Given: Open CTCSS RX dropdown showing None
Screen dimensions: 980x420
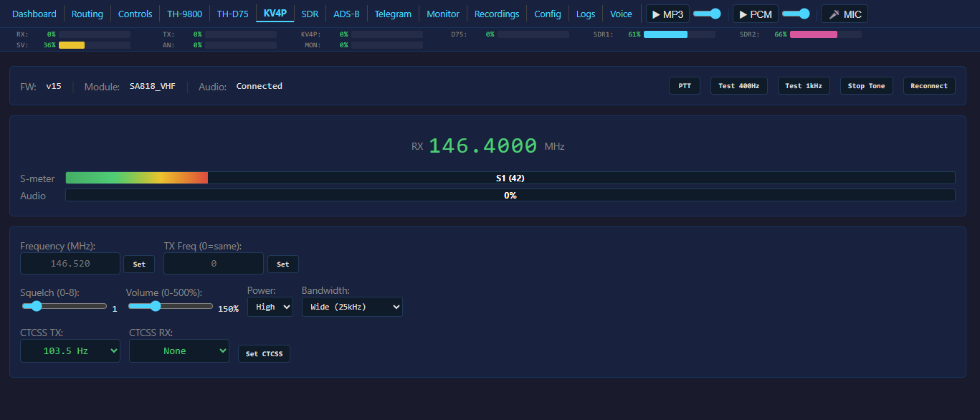Looking at the screenshot, I should coord(179,351).
